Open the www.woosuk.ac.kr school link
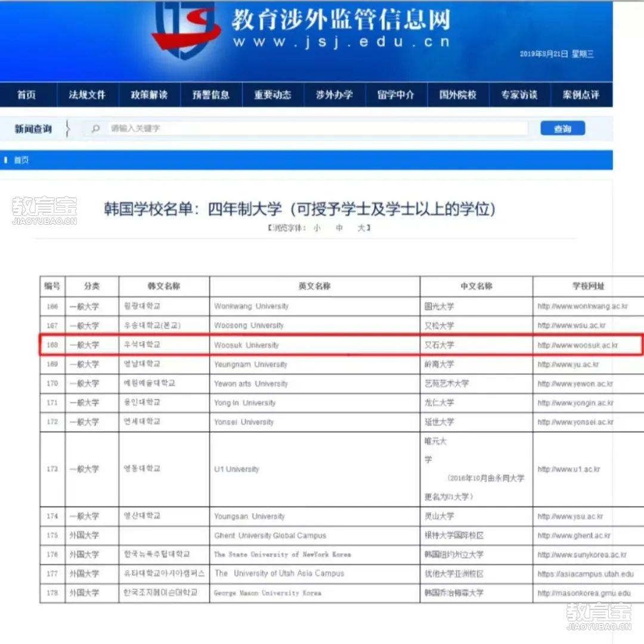The width and height of the screenshot is (644, 644). [577, 345]
